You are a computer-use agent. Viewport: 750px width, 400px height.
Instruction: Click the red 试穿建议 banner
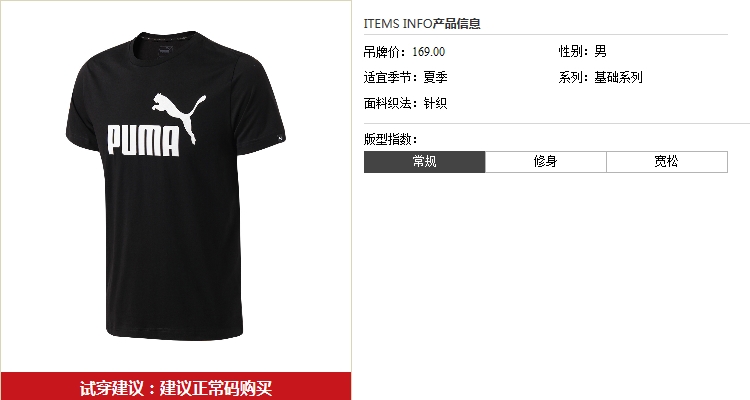(176, 387)
